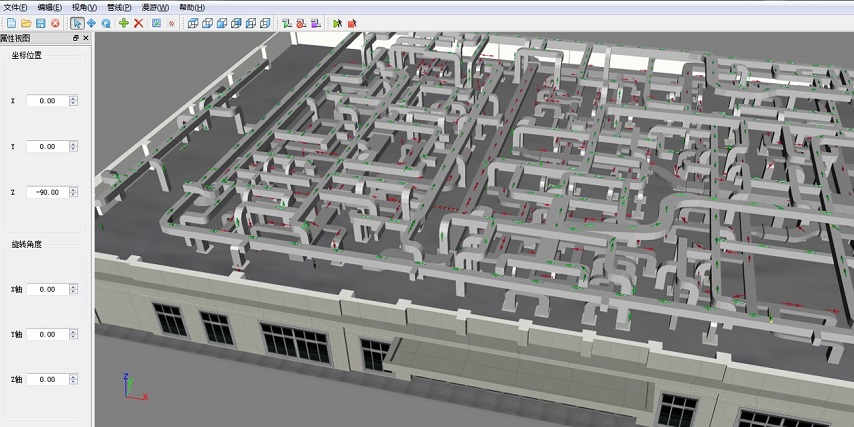Click the stepper on Y coordinate field
Image resolution: width=854 pixels, height=427 pixels.
click(x=73, y=146)
